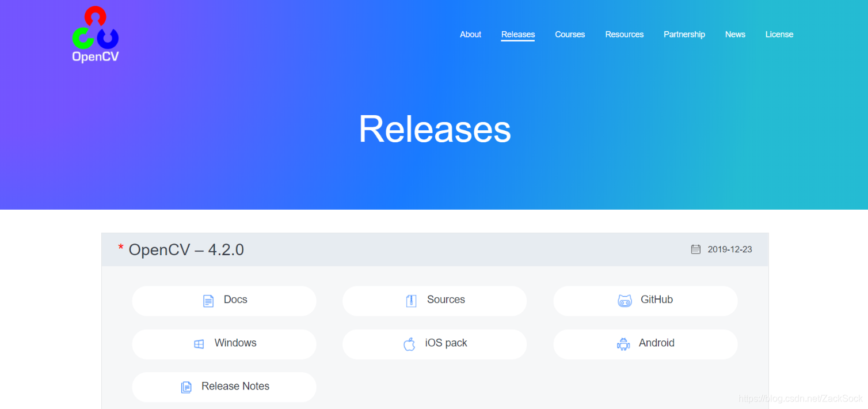Click the Sources zip archive icon
Viewport: 868px width, 409px height.
[x=411, y=301]
